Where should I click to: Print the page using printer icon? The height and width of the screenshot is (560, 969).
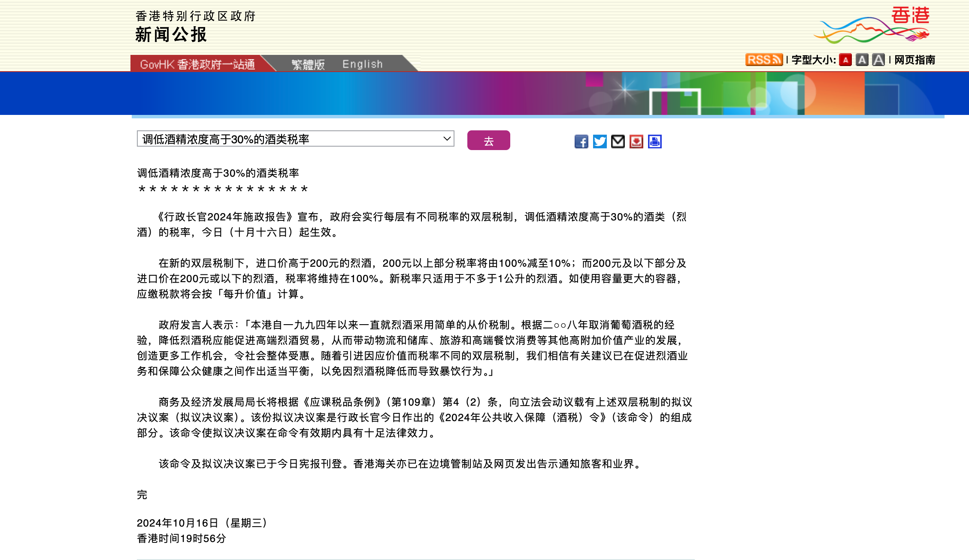coord(655,142)
